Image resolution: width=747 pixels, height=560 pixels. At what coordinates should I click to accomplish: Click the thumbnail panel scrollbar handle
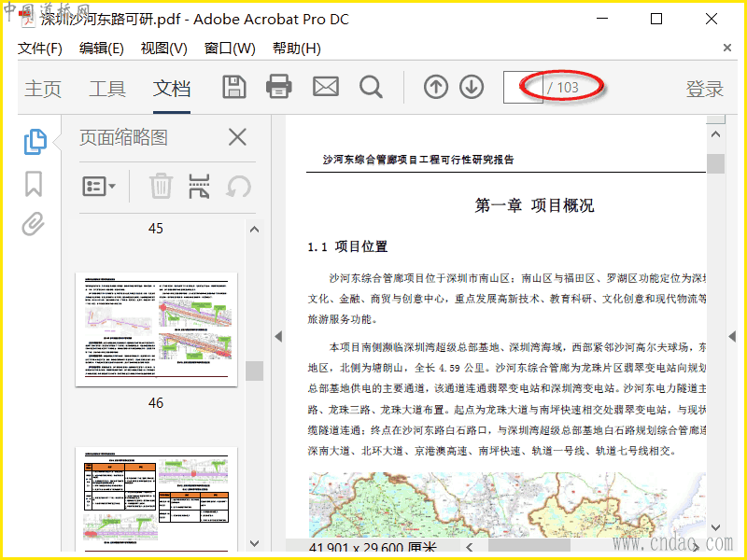(x=254, y=371)
